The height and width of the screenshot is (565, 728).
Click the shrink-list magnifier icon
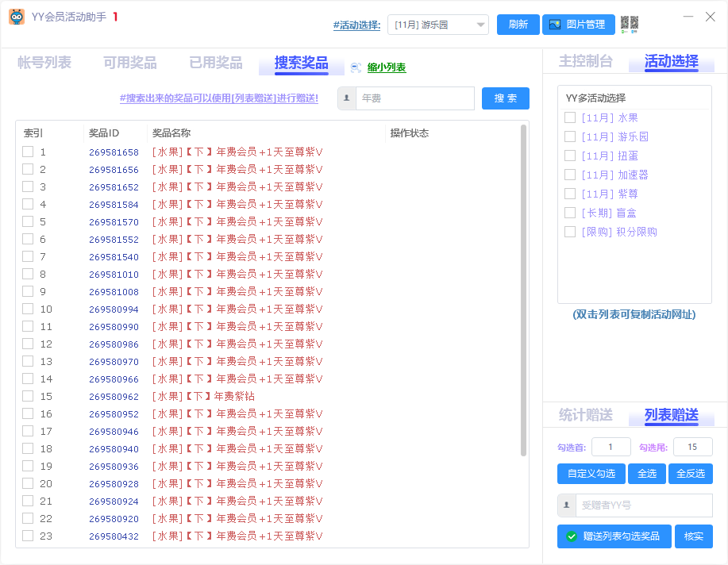coord(356,67)
